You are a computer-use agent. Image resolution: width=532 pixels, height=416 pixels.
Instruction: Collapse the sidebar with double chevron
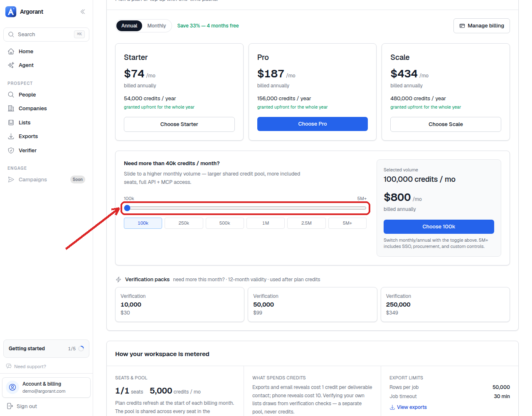[83, 12]
